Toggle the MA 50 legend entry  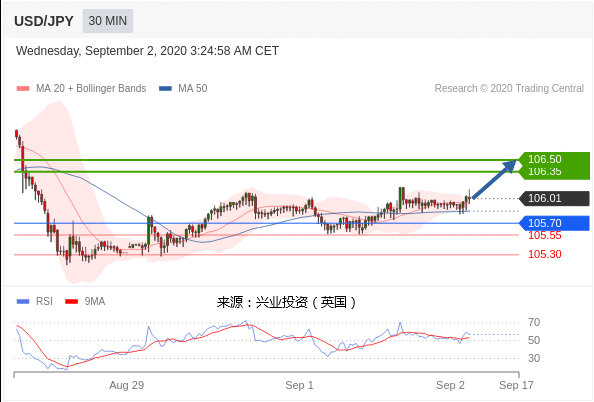[183, 88]
